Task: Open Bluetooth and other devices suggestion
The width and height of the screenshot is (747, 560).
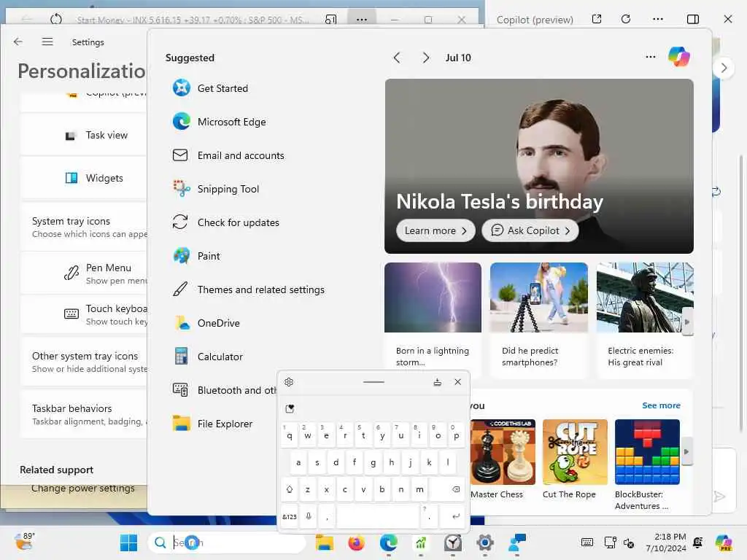Action: pyautogui.click(x=224, y=390)
